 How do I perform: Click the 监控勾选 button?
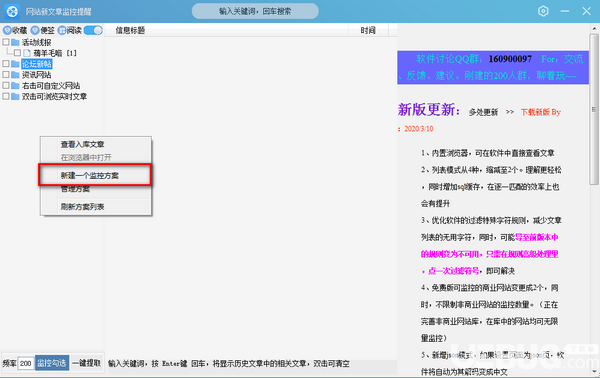click(52, 363)
